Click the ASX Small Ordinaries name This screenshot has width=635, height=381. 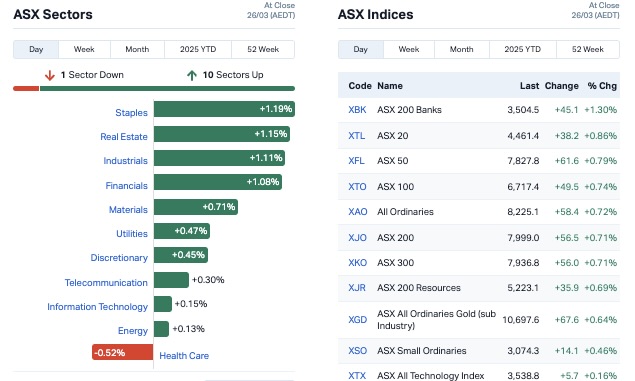click(x=422, y=351)
